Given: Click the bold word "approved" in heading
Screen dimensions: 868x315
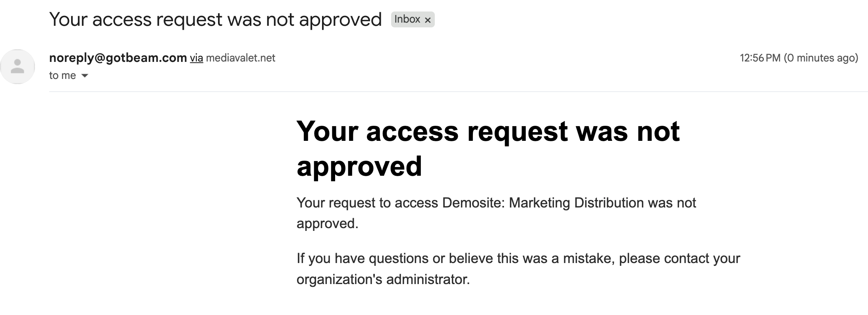Looking at the screenshot, I should point(359,166).
